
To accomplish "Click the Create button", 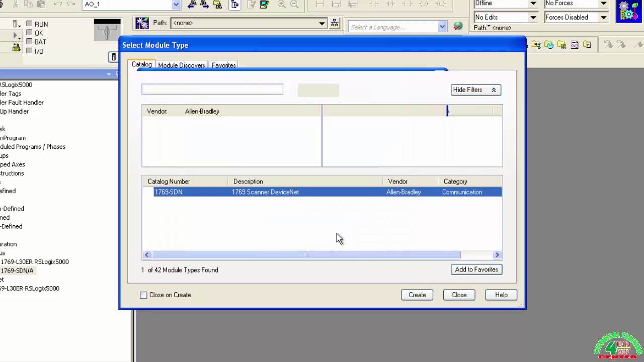I will pyautogui.click(x=417, y=295).
